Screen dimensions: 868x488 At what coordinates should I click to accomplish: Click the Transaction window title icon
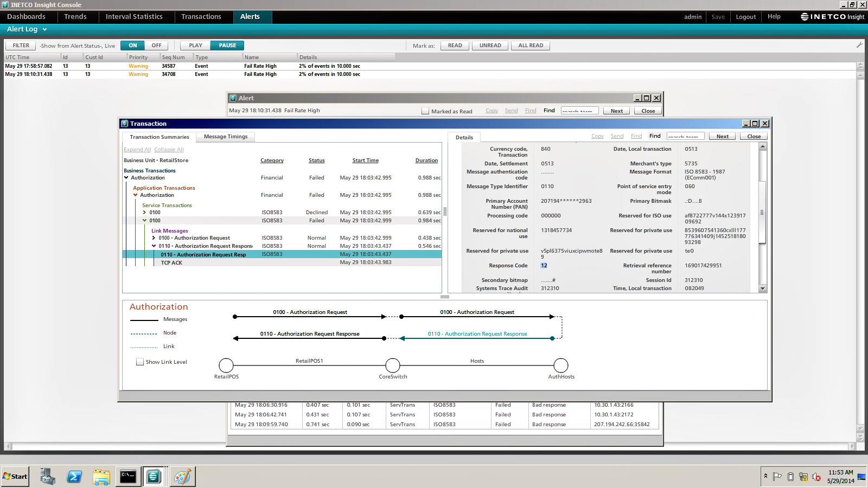pyautogui.click(x=124, y=124)
